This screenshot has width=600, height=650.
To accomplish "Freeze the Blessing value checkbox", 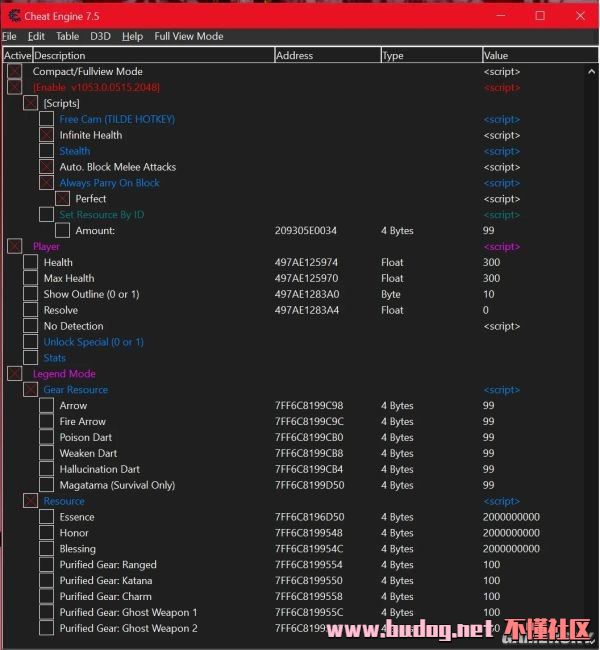I will click(x=46, y=549).
